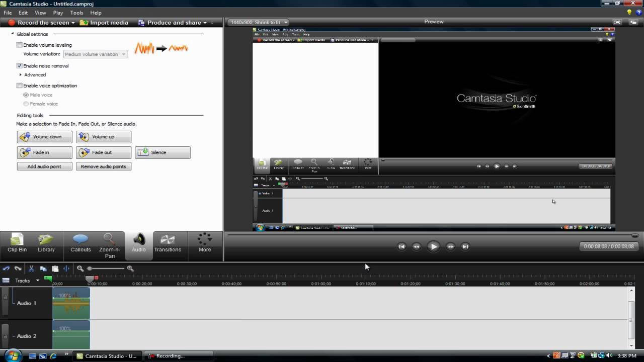Open the Edit menu
This screenshot has width=644, height=362.
coord(23,13)
